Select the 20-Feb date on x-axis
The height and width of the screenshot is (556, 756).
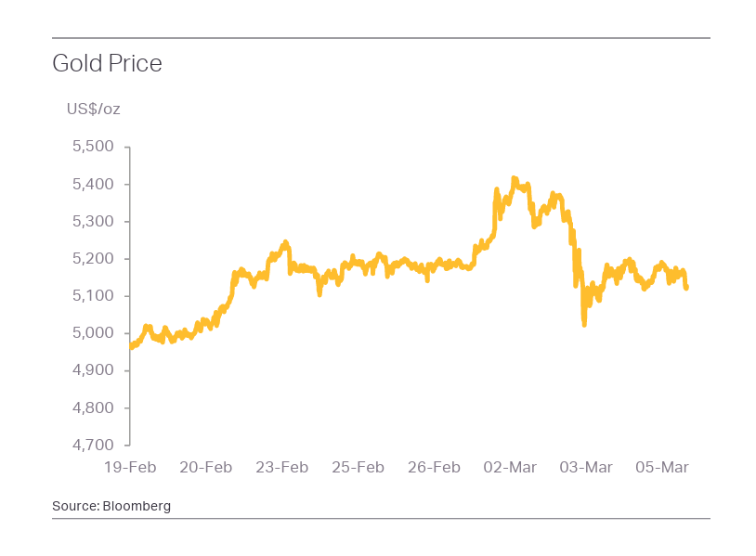click(205, 467)
